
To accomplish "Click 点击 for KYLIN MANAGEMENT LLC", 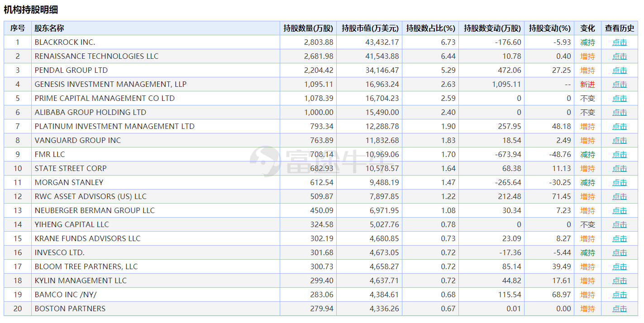I will coord(620,281).
